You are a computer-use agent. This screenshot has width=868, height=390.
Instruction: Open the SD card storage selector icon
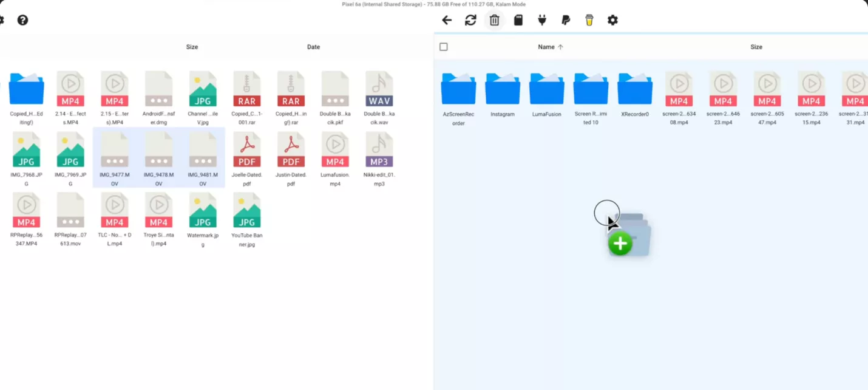(518, 20)
